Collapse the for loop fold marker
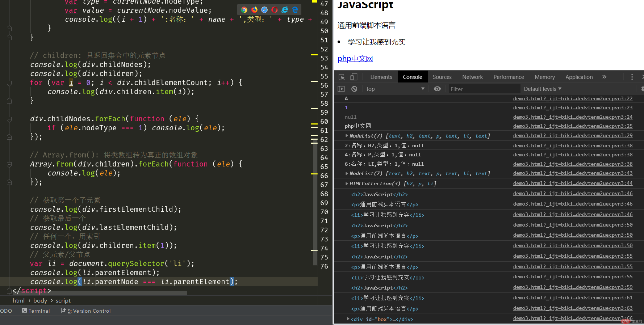The image size is (644, 325). pyautogui.click(x=9, y=83)
